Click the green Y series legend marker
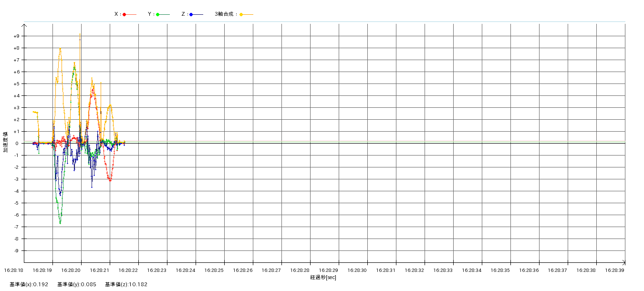 [158, 14]
